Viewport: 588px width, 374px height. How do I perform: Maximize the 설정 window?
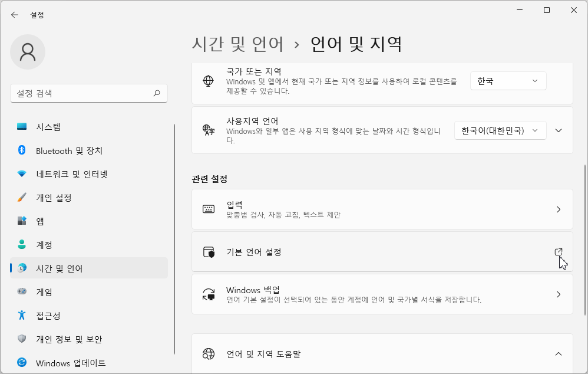tap(547, 10)
